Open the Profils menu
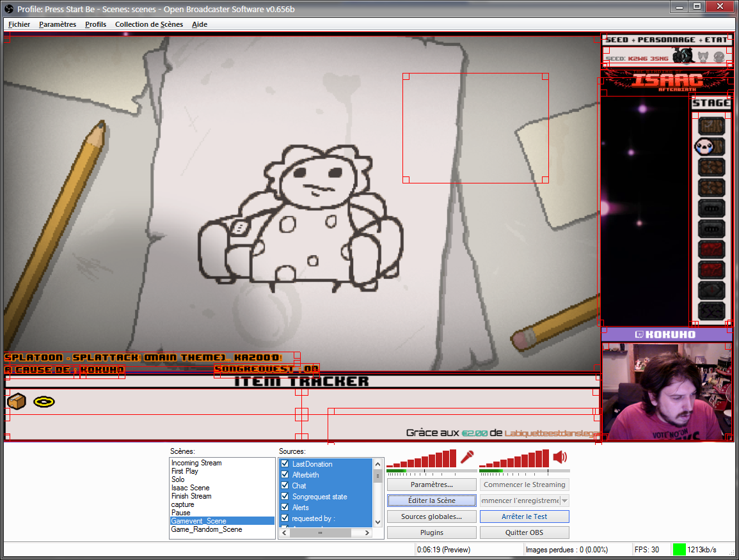Screen dimensions: 739x560 coord(96,24)
